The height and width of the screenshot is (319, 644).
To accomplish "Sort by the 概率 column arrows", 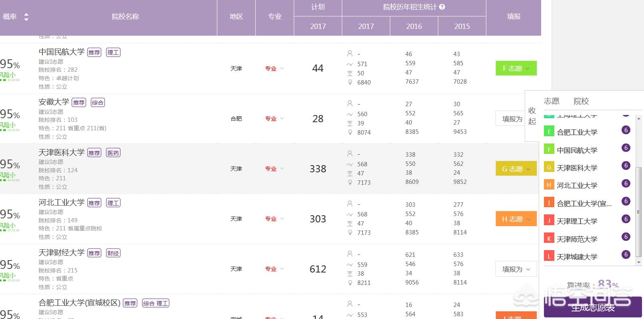I will point(26,17).
